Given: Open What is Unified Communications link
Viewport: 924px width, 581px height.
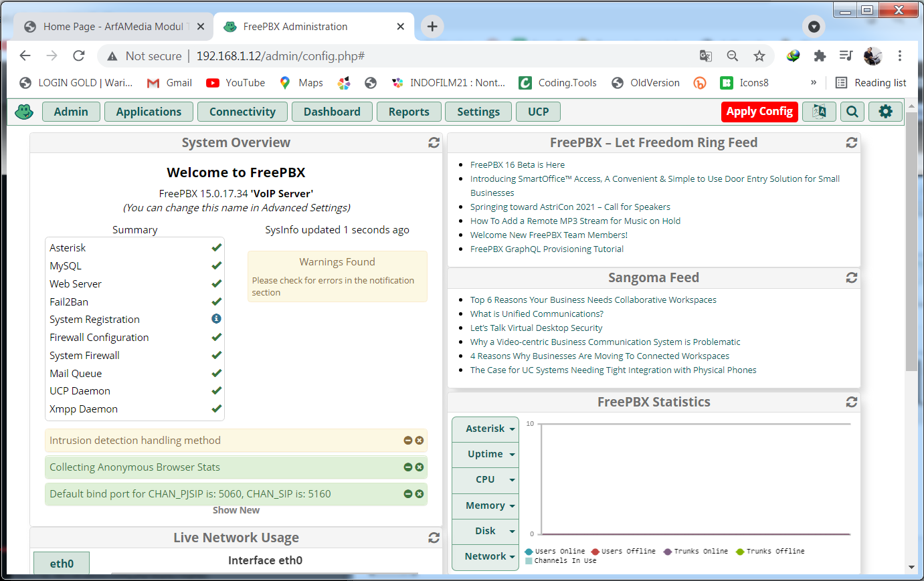Looking at the screenshot, I should point(537,314).
